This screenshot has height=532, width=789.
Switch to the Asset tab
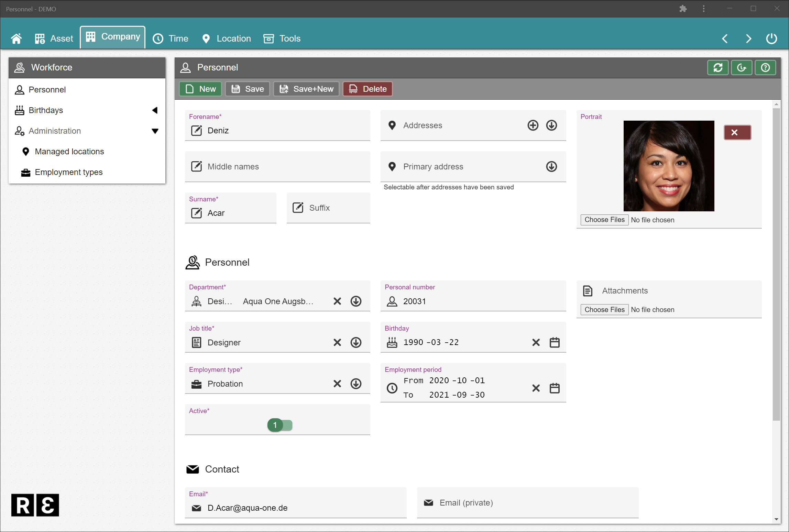[54, 38]
